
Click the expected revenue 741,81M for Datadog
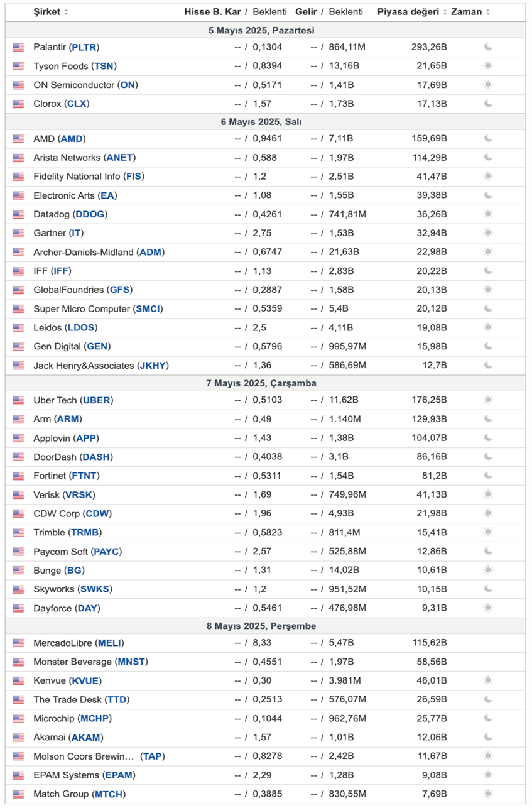point(347,214)
